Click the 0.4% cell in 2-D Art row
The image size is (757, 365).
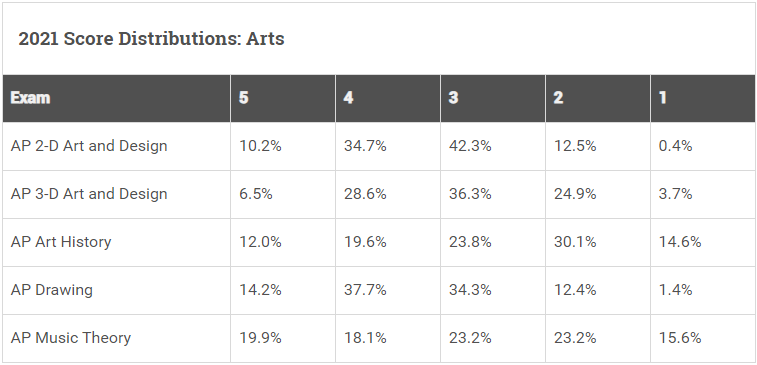pyautogui.click(x=675, y=146)
